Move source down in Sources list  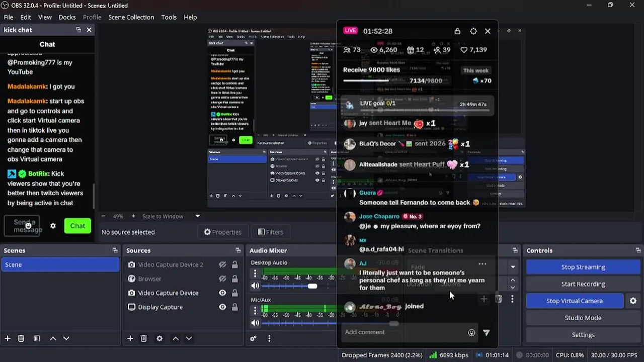[189, 338]
